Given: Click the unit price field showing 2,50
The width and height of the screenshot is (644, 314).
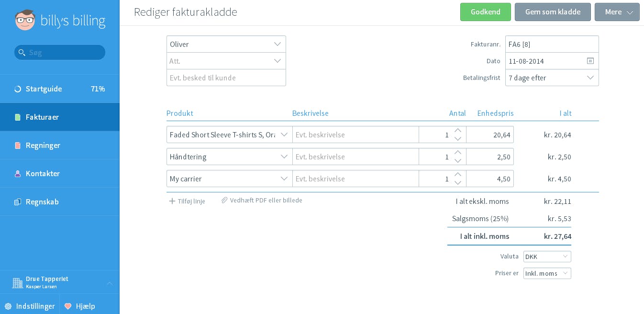Looking at the screenshot, I should (x=490, y=157).
